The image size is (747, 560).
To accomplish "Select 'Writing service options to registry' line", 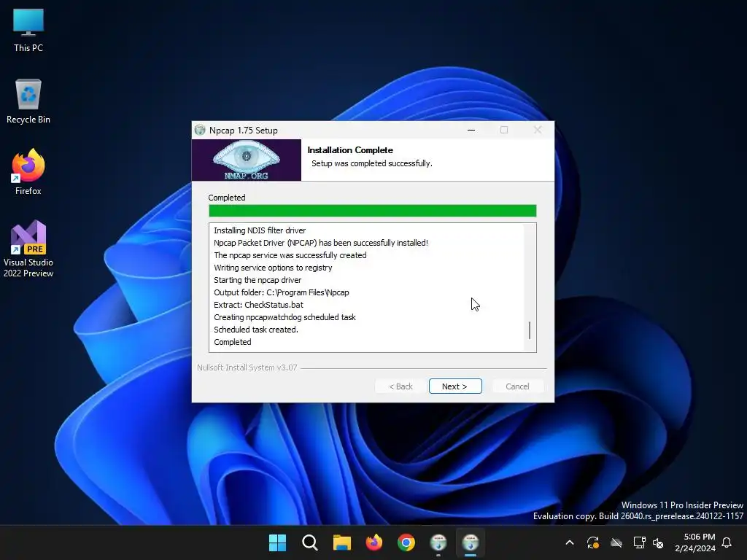I will [x=273, y=268].
